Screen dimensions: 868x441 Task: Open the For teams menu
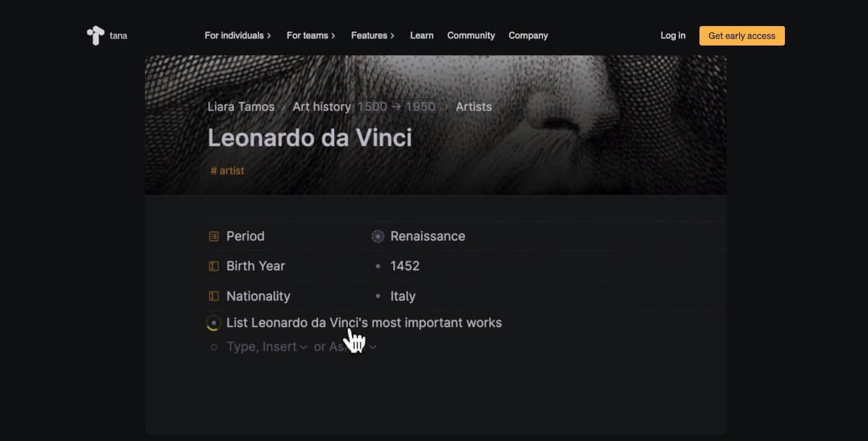point(310,35)
